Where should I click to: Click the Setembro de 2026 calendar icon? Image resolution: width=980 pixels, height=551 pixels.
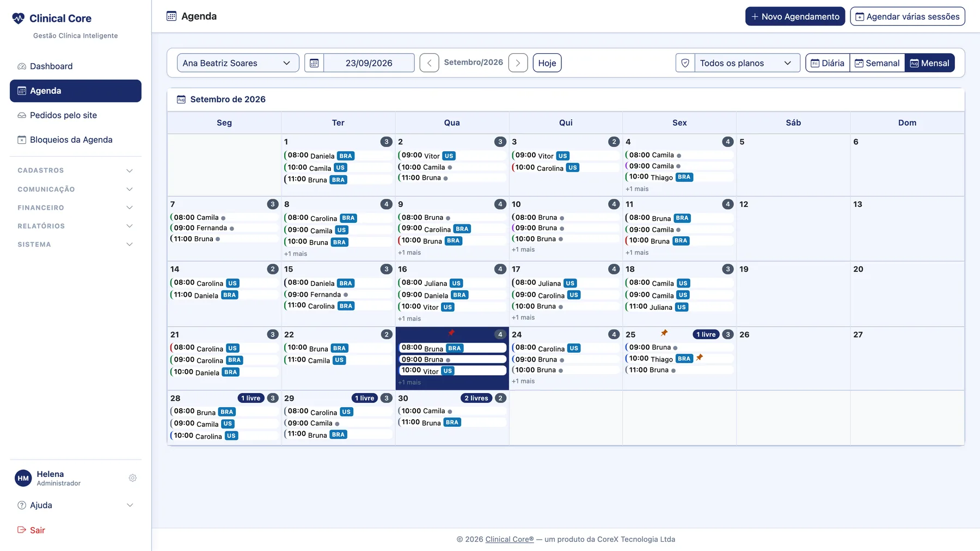coord(181,100)
